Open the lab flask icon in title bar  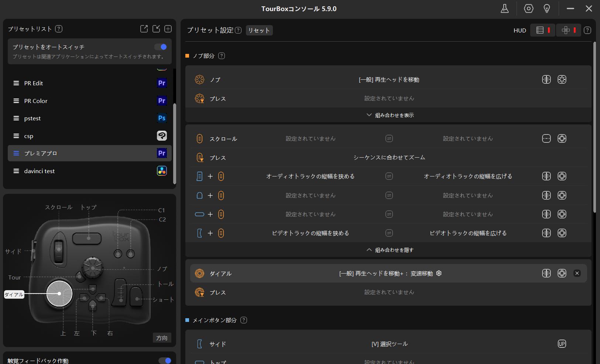[504, 8]
